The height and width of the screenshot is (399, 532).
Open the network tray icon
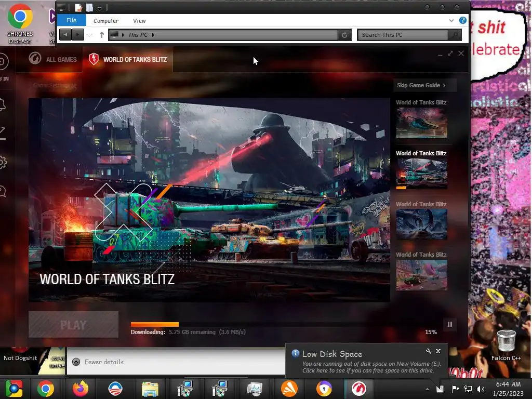pyautogui.click(x=468, y=389)
